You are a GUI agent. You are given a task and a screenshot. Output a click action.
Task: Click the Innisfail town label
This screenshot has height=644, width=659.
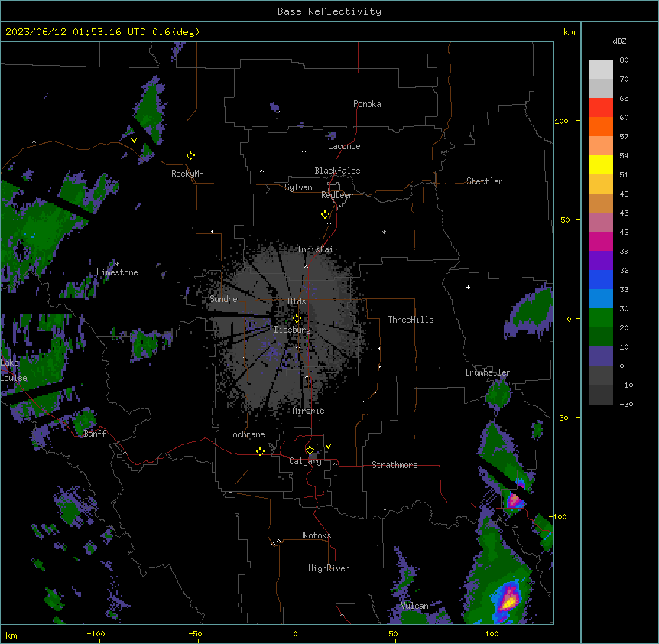point(317,249)
